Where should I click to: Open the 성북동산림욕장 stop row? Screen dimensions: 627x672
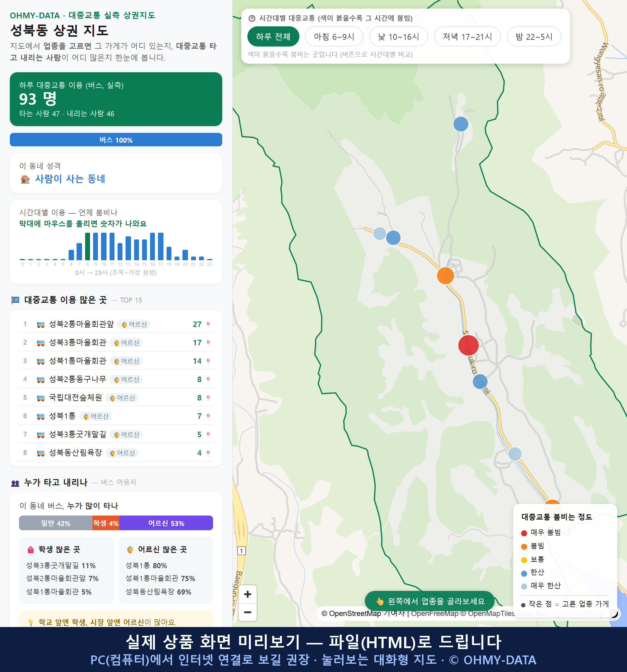(x=116, y=452)
